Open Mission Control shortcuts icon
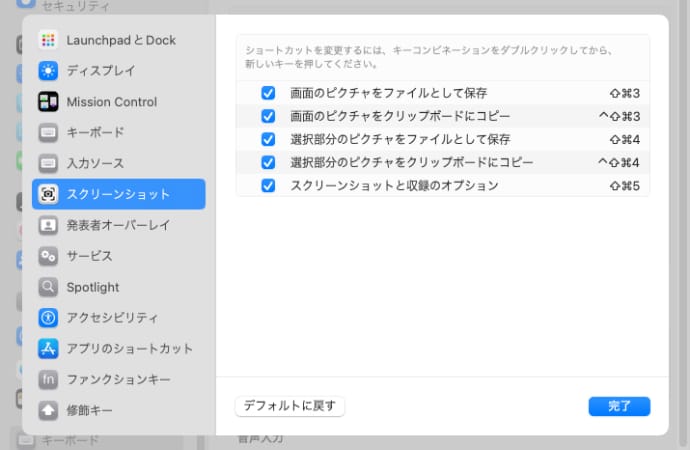 (49, 102)
